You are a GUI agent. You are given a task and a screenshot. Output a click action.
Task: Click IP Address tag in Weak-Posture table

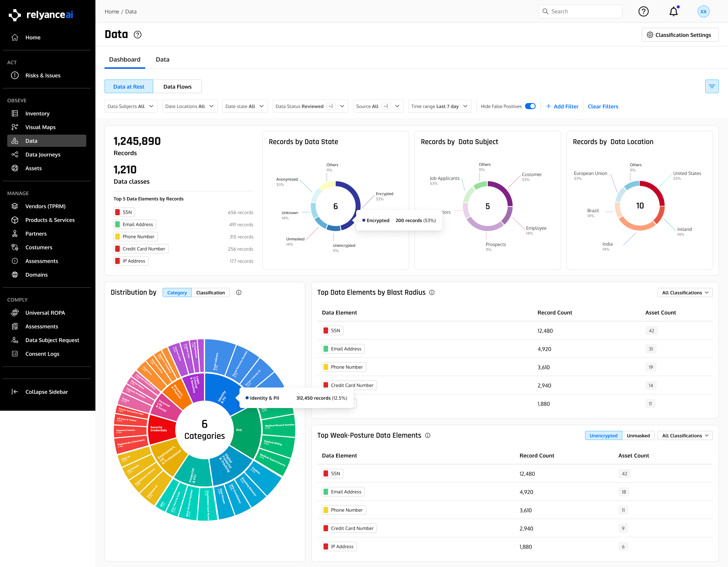339,546
